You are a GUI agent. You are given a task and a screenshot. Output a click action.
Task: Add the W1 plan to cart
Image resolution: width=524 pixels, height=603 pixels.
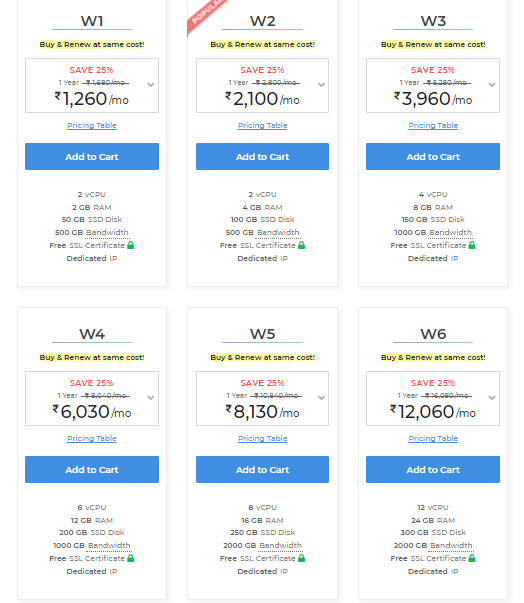point(92,157)
